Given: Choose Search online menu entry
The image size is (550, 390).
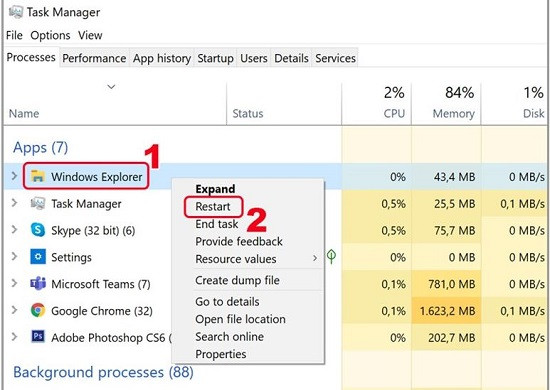Looking at the screenshot, I should pos(229,337).
